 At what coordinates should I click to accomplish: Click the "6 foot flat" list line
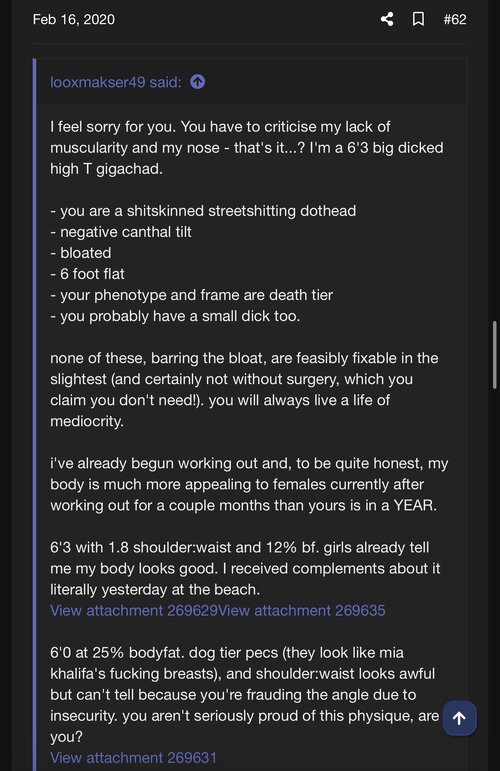pos(88,273)
